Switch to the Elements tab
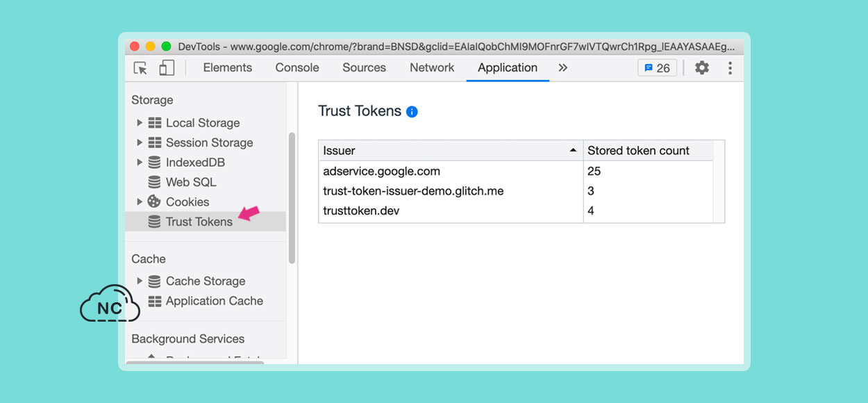This screenshot has width=868, height=403. click(x=227, y=67)
